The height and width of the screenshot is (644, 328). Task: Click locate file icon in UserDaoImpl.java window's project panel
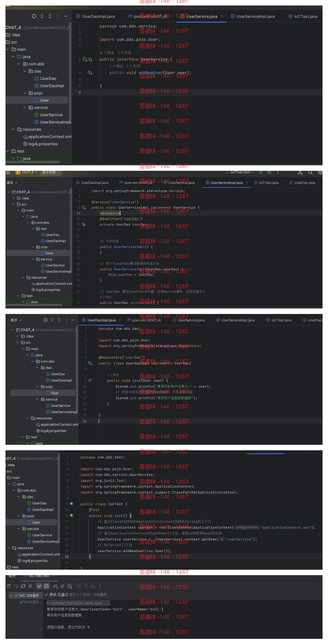(46, 320)
